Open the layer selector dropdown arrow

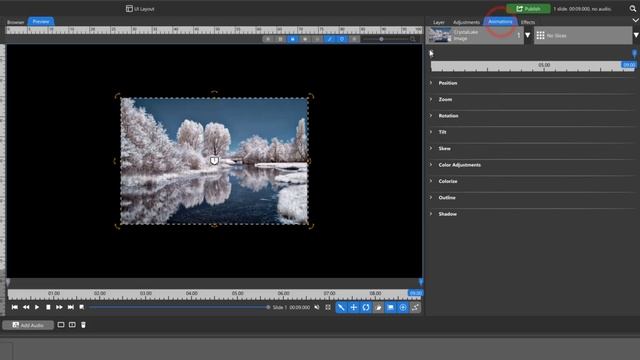[x=528, y=36]
